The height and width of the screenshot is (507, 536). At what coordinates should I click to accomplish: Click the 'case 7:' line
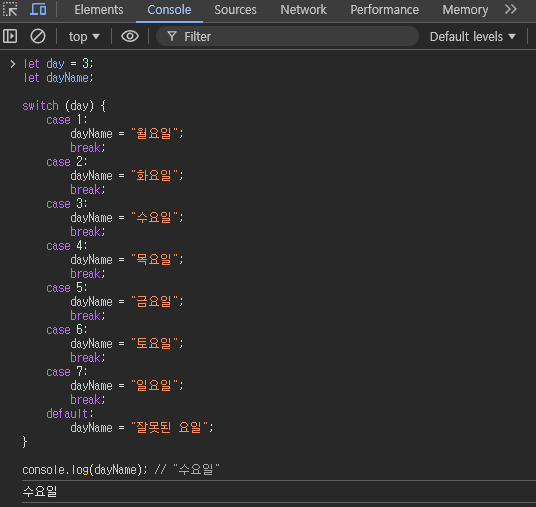coord(67,372)
